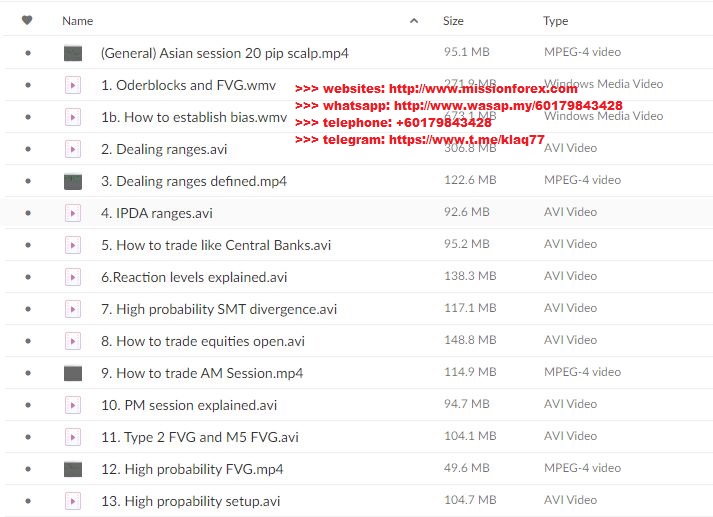Open 8. How to trade equities open.avi
The width and height of the screenshot is (713, 517).
click(203, 341)
